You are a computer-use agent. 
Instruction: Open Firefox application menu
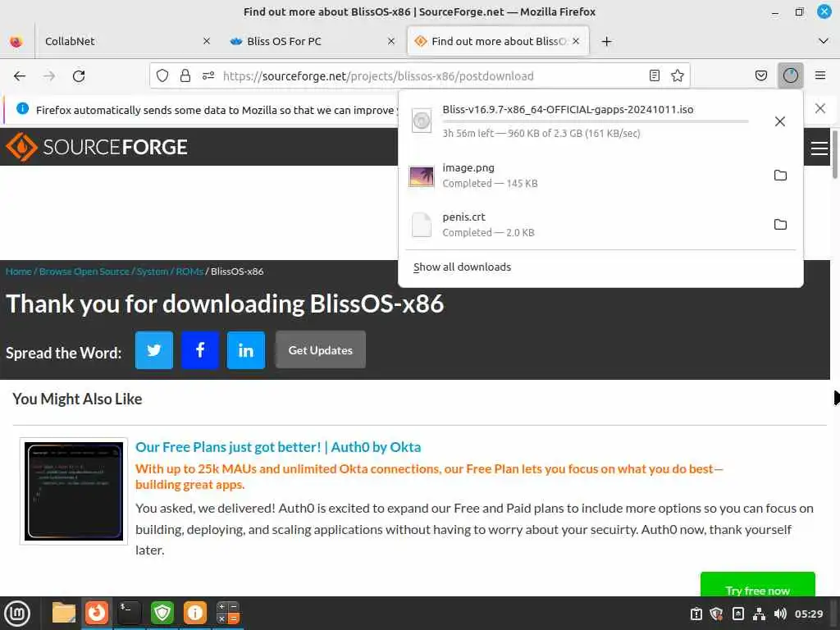tap(819, 75)
